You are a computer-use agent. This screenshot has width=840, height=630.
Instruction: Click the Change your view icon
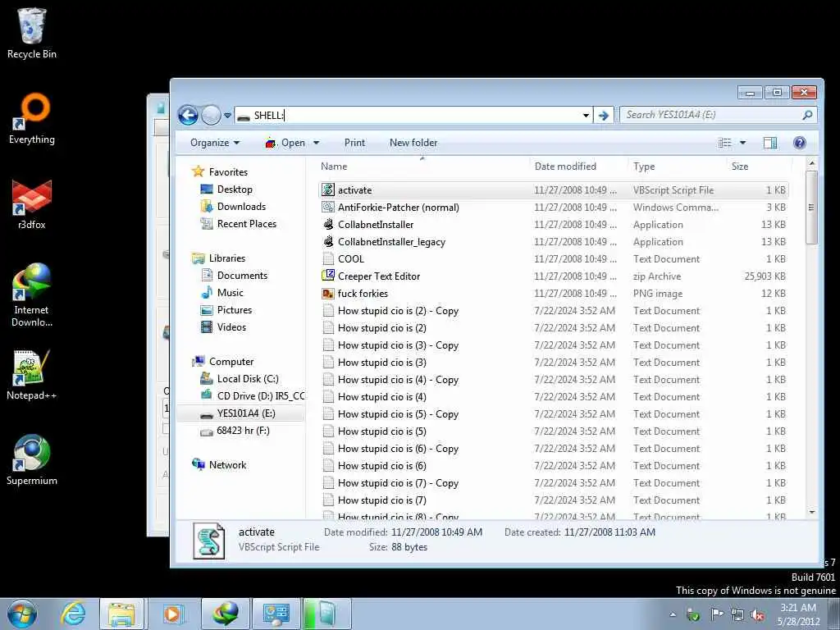click(x=725, y=143)
